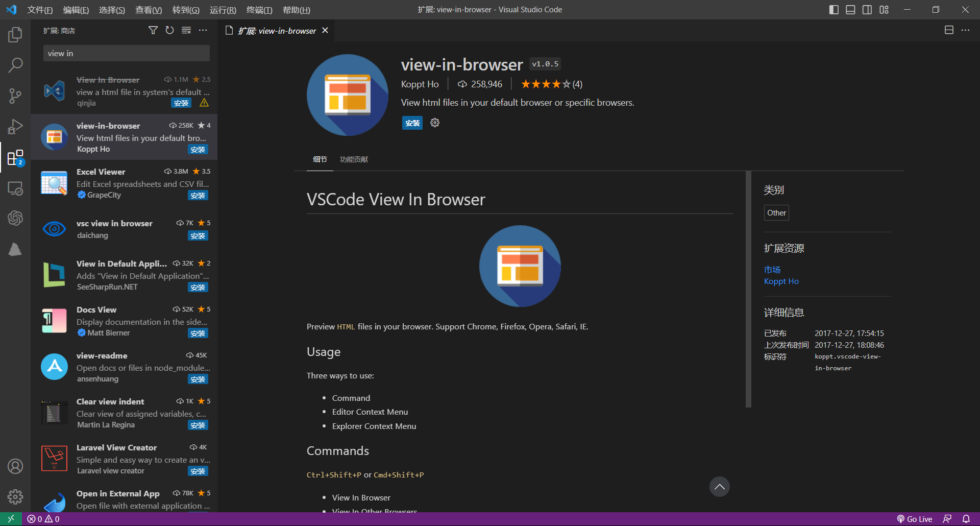Open Manage gear in activity bar

click(15, 497)
